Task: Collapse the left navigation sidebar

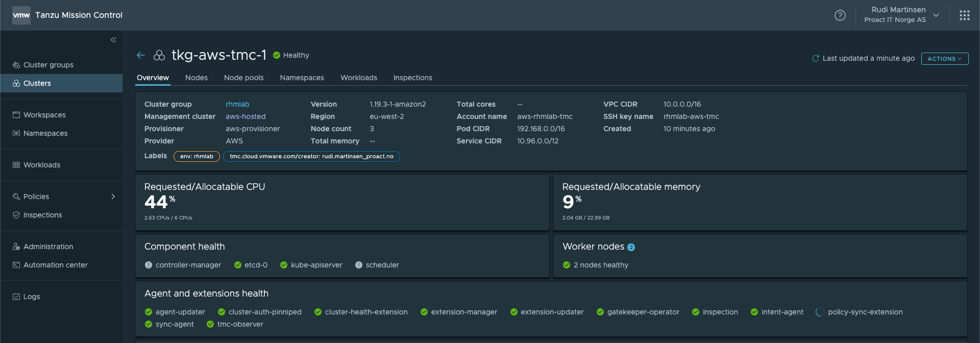Action: click(x=113, y=40)
